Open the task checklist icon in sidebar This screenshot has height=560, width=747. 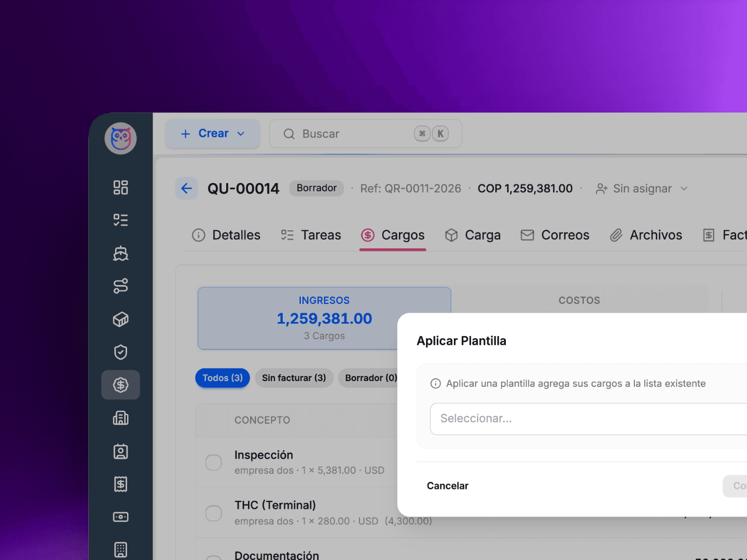(x=120, y=220)
